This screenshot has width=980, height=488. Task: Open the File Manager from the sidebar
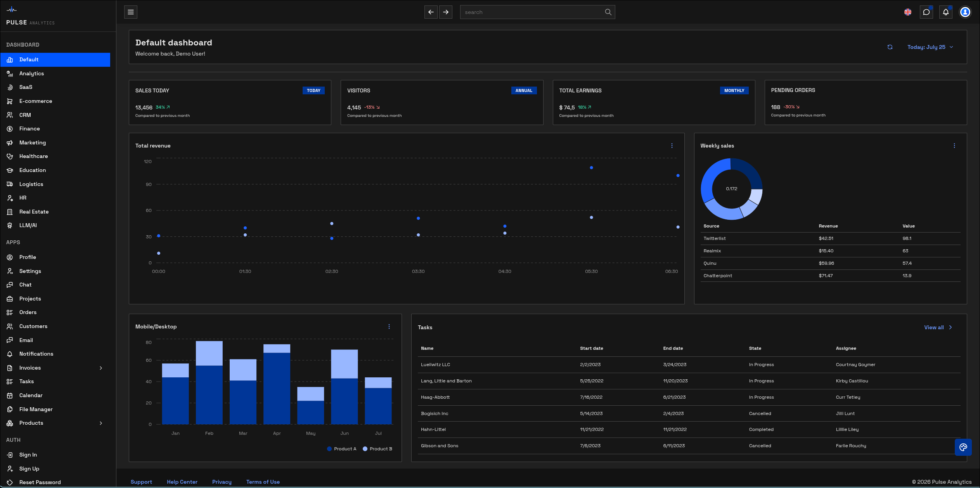click(x=35, y=409)
